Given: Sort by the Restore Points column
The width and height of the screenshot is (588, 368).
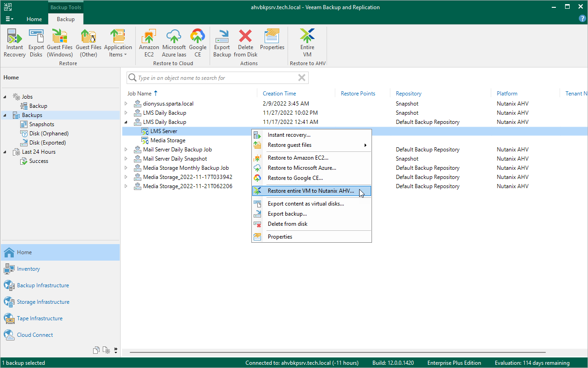Looking at the screenshot, I should (358, 94).
